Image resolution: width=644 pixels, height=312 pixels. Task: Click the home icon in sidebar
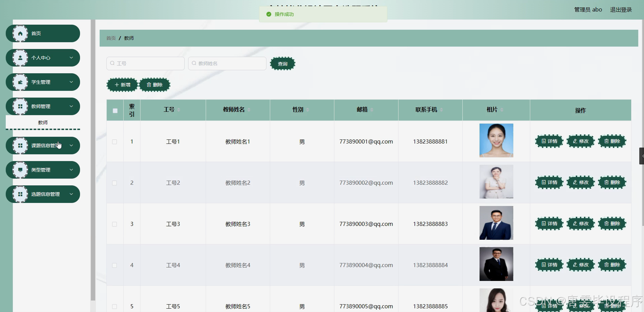pos(20,33)
